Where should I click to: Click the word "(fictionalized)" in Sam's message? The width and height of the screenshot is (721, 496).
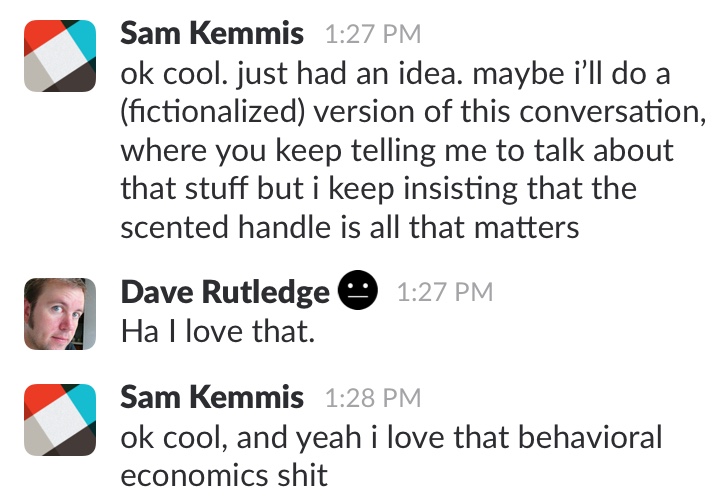tap(212, 112)
